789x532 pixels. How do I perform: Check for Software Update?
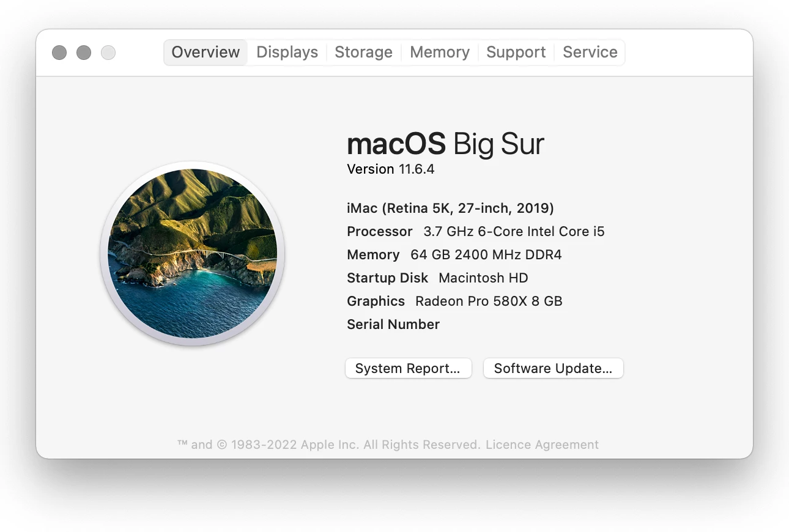(553, 368)
